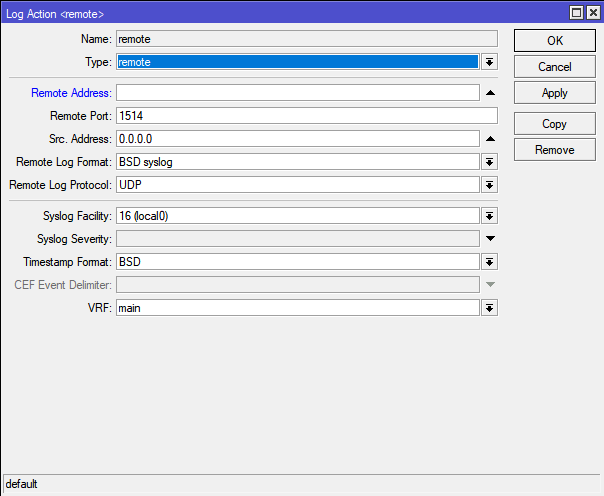The image size is (604, 496).
Task: Click the Src. Address input box
Action: [298, 139]
